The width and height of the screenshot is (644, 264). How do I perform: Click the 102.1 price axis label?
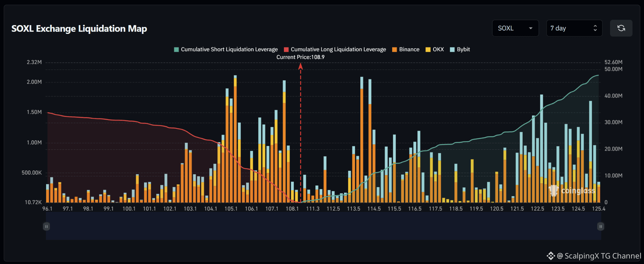(x=170, y=209)
